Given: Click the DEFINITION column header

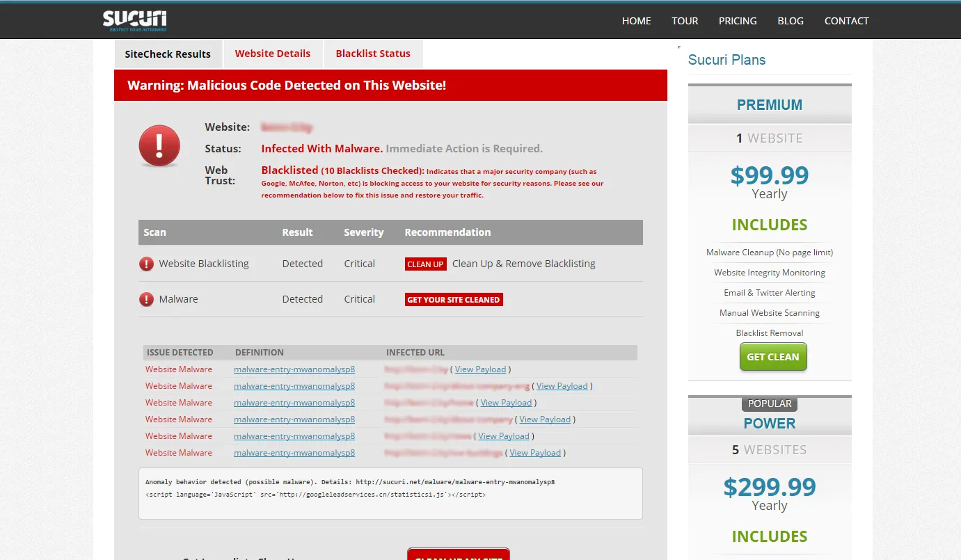Looking at the screenshot, I should pos(260,353).
